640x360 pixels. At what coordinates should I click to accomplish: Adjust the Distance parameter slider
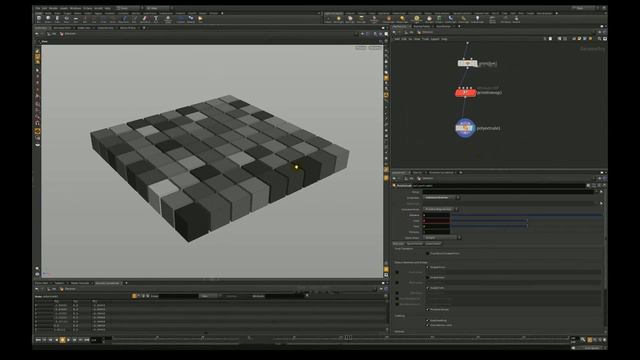point(527,215)
